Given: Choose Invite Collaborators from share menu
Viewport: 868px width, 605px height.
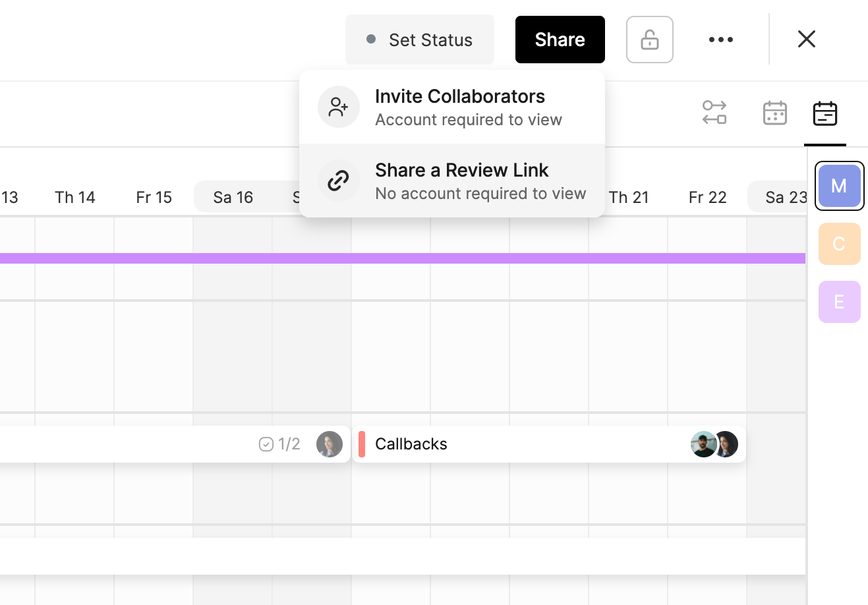Looking at the screenshot, I should [x=459, y=107].
